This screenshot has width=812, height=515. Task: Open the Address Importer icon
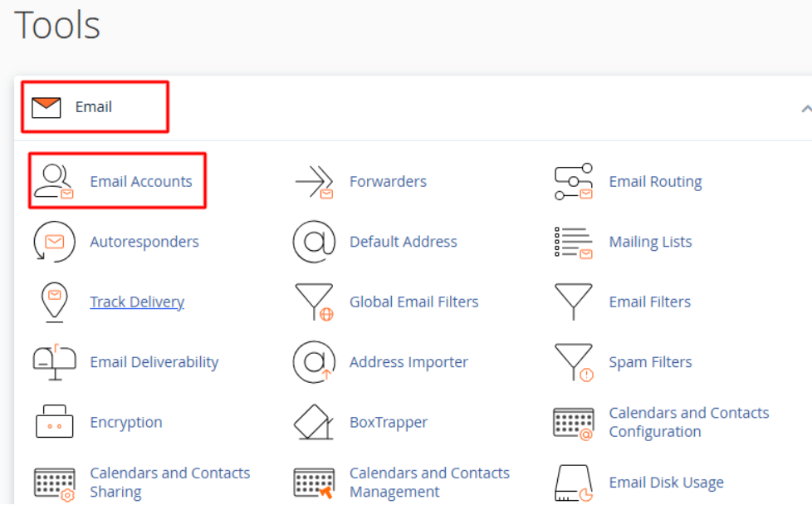[314, 361]
